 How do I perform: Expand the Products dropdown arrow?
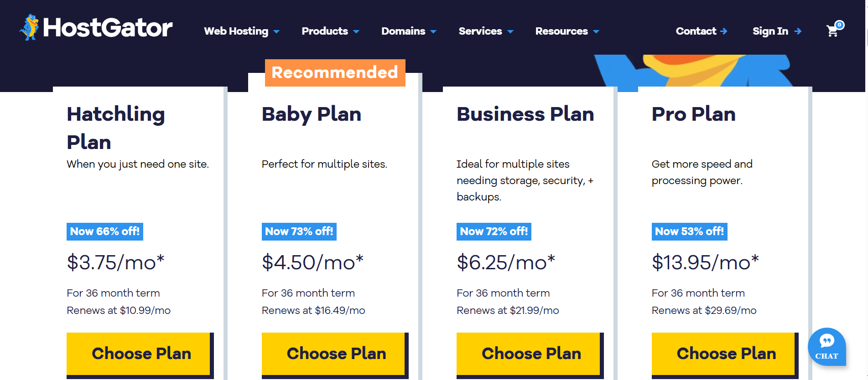coord(356,31)
